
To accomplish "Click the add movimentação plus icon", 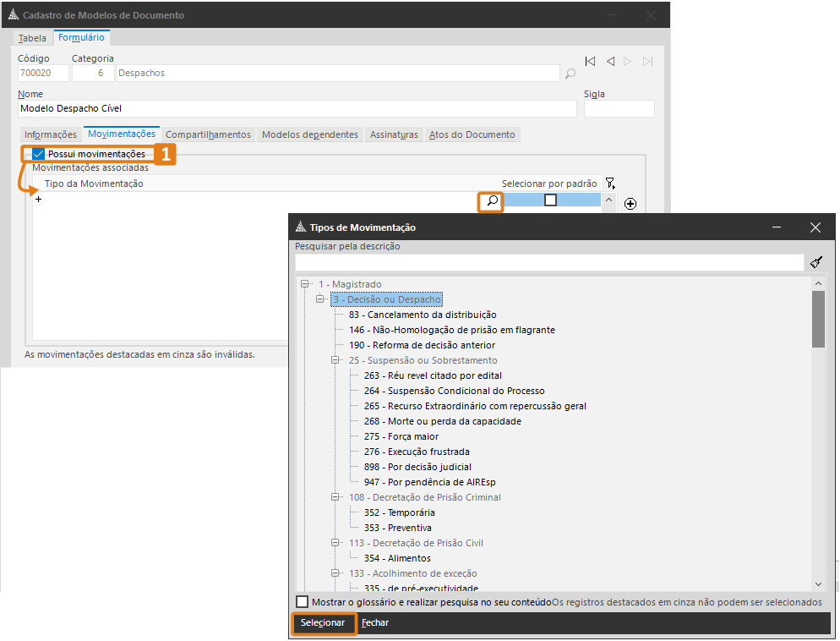I will [x=630, y=204].
